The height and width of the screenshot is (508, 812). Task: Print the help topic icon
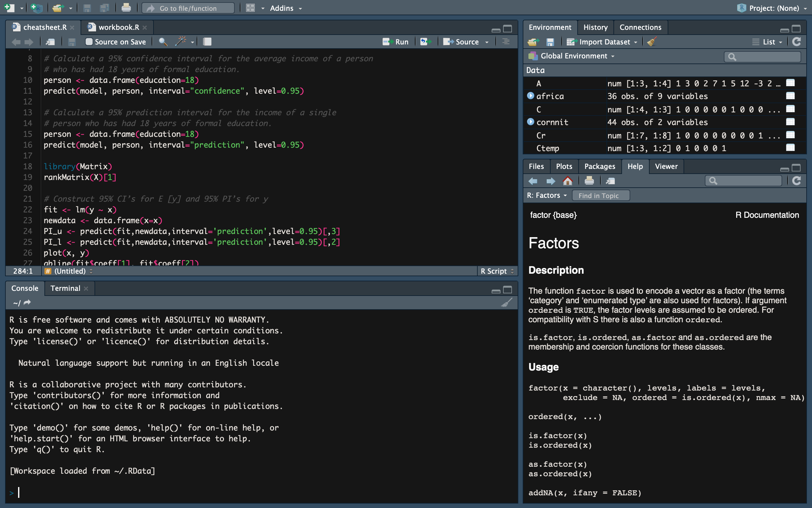[589, 181]
